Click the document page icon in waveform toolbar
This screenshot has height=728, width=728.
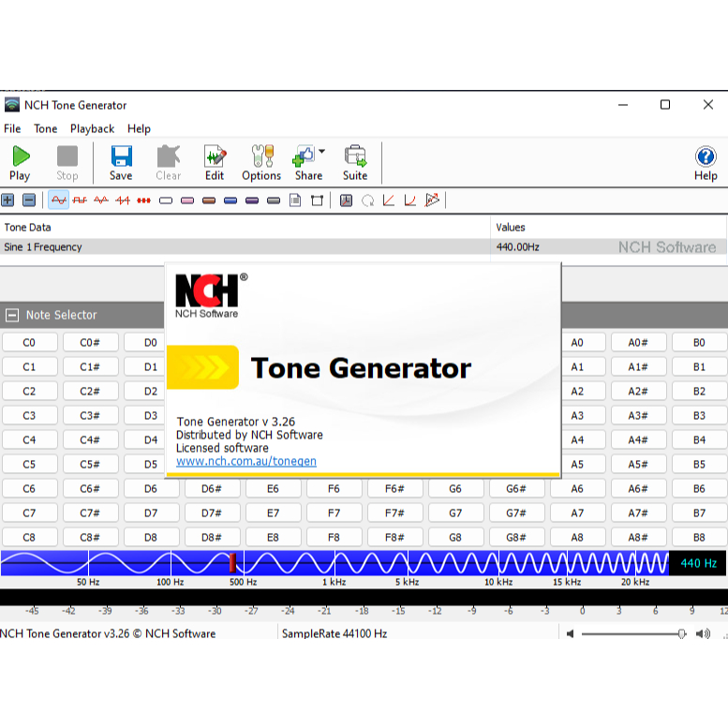(295, 201)
